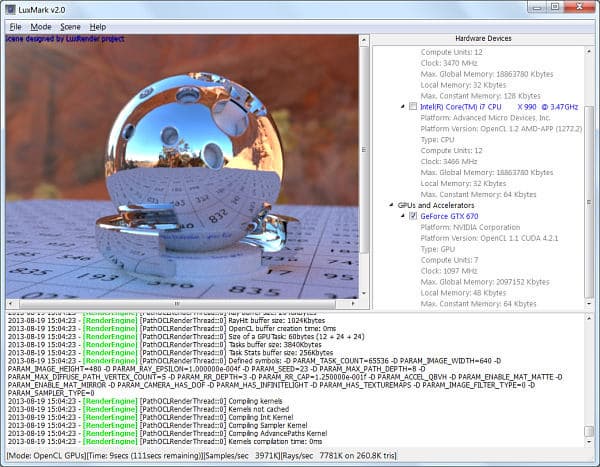Click hardware devices scroll down arrow
The height and width of the screenshot is (467, 600).
click(x=589, y=304)
